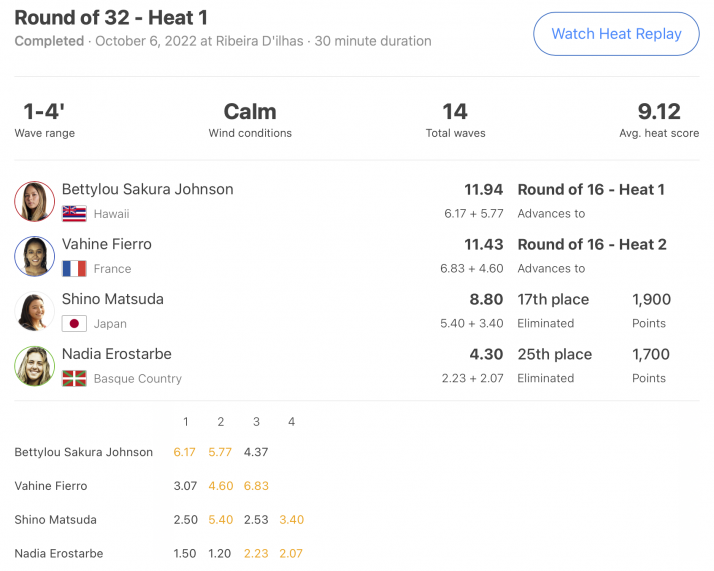Open the Shino Matsuda name link
Screen dimensions: 714x571
[x=112, y=299]
